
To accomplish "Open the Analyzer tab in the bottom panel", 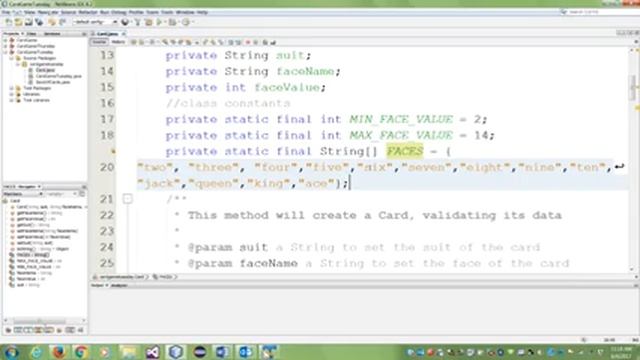I will (x=119, y=285).
